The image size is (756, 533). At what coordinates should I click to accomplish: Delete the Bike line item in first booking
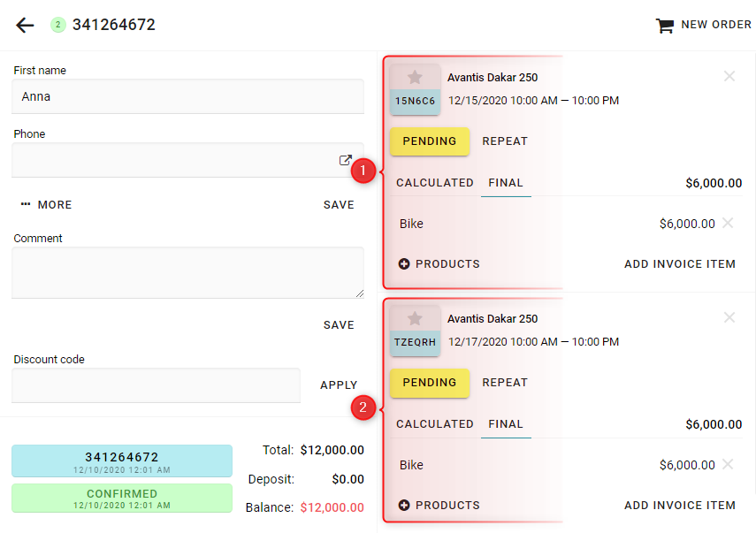tap(728, 223)
